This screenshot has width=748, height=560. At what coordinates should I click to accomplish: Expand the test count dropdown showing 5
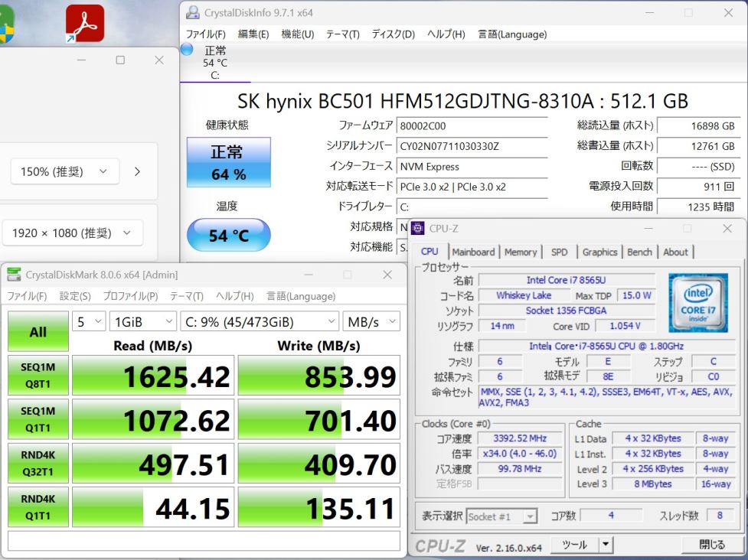(89, 322)
